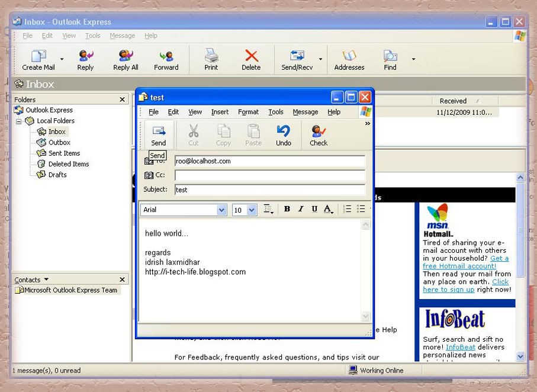Reply to the selected message
537x392 pixels.
[85, 60]
